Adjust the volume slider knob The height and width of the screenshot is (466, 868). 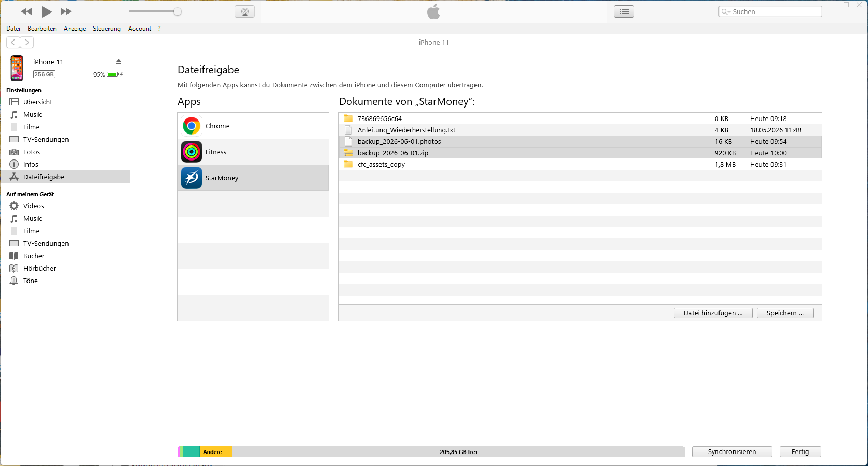pos(178,11)
